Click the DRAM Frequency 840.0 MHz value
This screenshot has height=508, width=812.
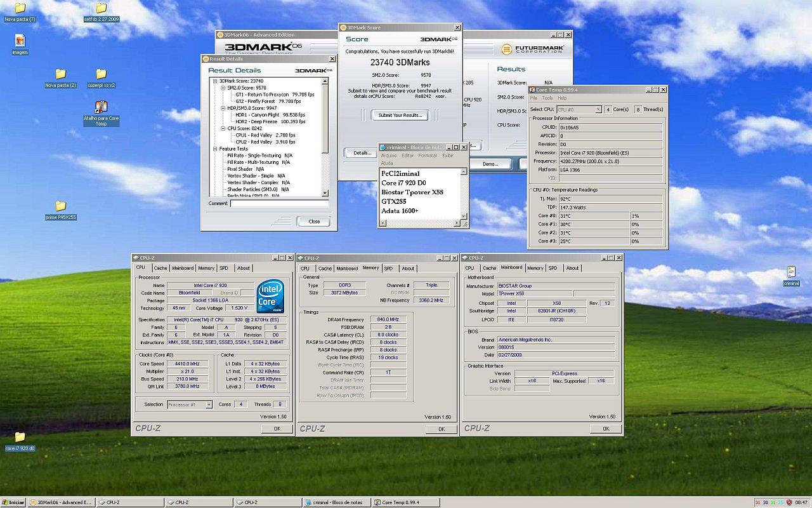coord(388,319)
